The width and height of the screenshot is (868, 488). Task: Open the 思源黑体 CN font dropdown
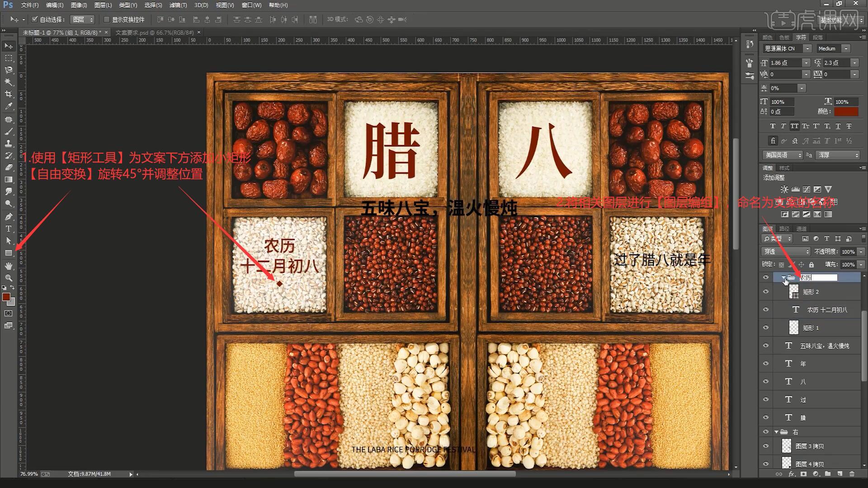click(807, 48)
